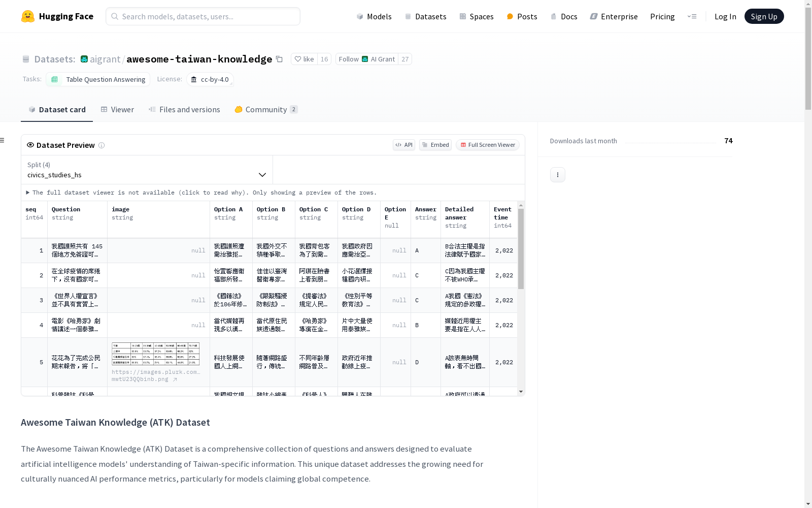Image resolution: width=812 pixels, height=508 pixels.
Task: Click the image column header
Action: pos(159,219)
